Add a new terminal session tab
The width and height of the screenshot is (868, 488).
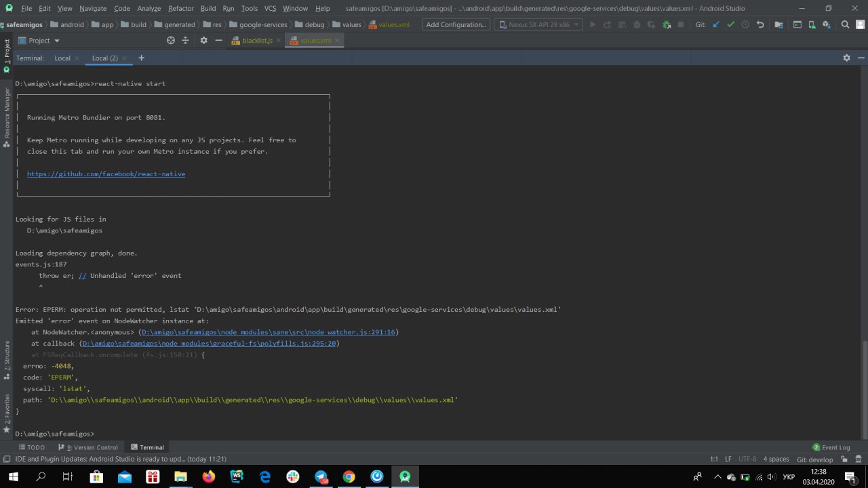[x=141, y=58]
